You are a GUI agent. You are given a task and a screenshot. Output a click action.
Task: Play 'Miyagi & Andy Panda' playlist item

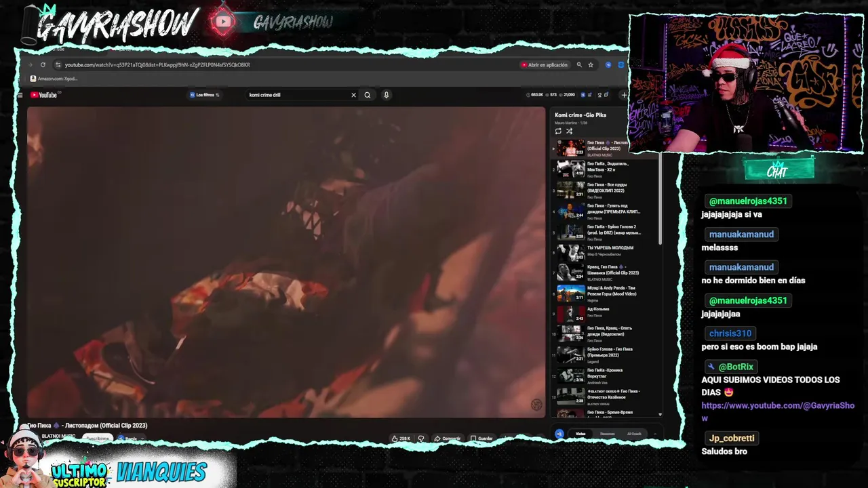pos(605,293)
